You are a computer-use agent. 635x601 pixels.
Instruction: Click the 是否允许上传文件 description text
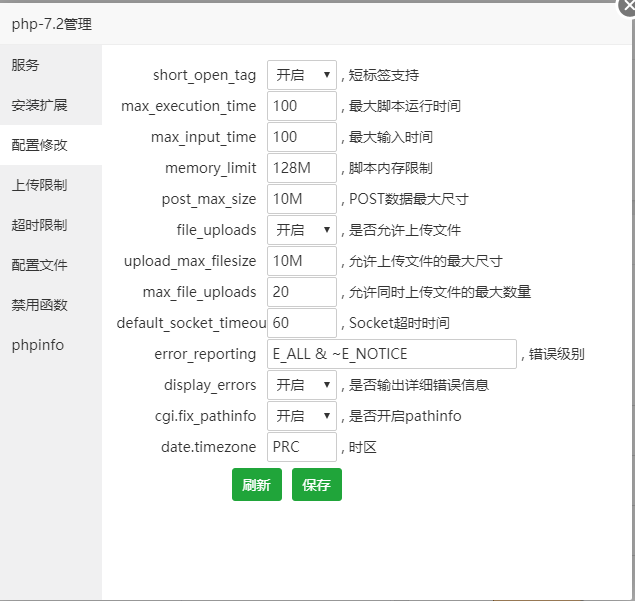click(405, 230)
